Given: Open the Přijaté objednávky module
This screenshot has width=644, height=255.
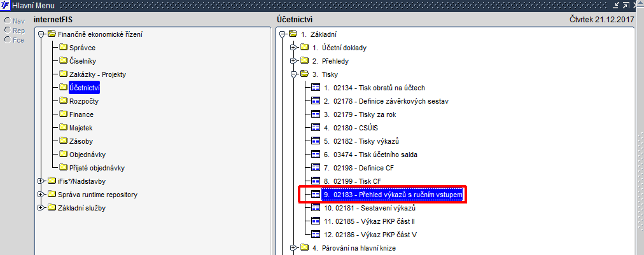Looking at the screenshot, I should click(x=97, y=167).
